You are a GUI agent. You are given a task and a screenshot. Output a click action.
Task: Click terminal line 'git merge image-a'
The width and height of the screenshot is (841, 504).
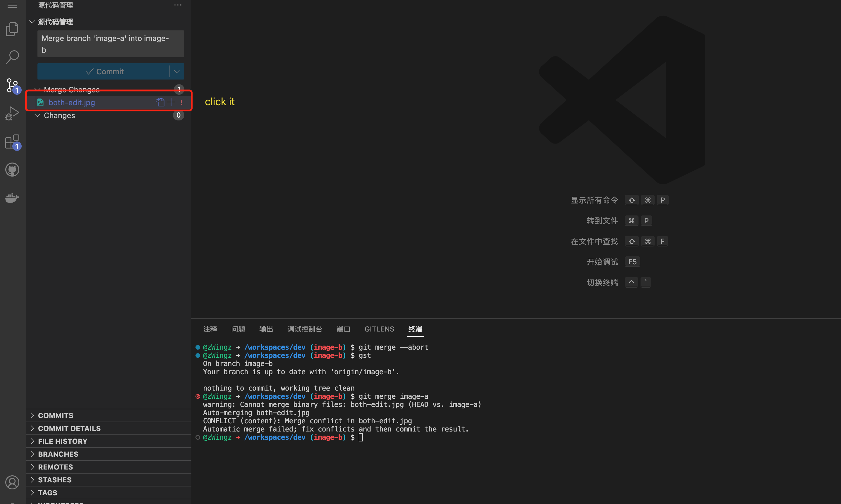pos(393,396)
